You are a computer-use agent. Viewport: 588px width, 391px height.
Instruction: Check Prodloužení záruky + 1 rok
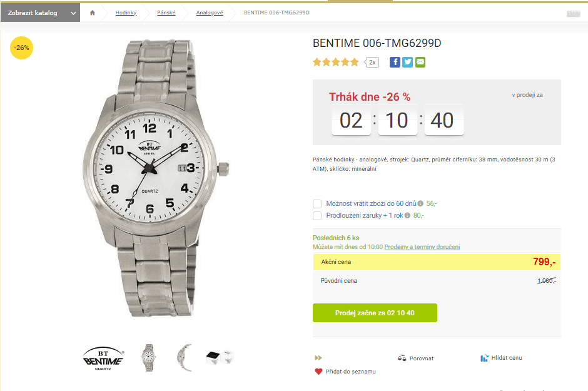click(317, 215)
